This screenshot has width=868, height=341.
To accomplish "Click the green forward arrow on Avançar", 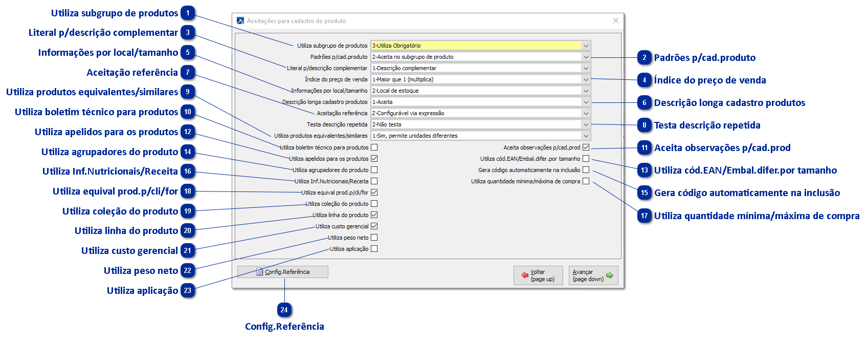I will (x=609, y=275).
